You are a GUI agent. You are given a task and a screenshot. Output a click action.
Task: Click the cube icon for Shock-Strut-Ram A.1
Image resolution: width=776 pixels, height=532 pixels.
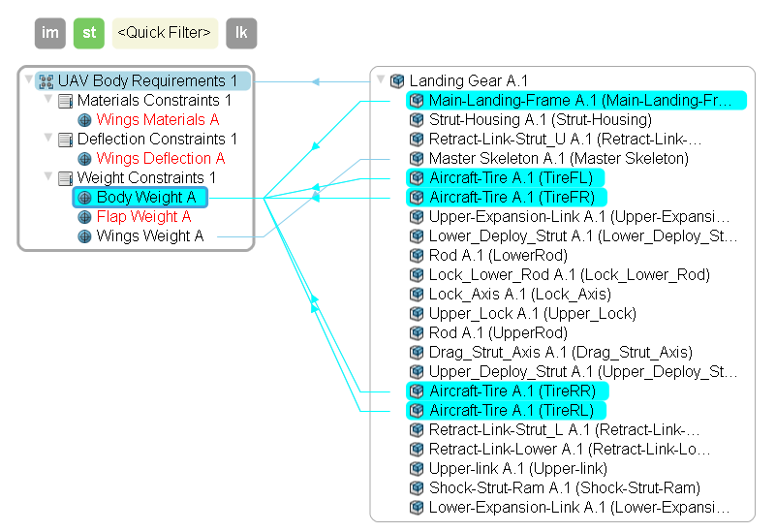[x=417, y=488]
